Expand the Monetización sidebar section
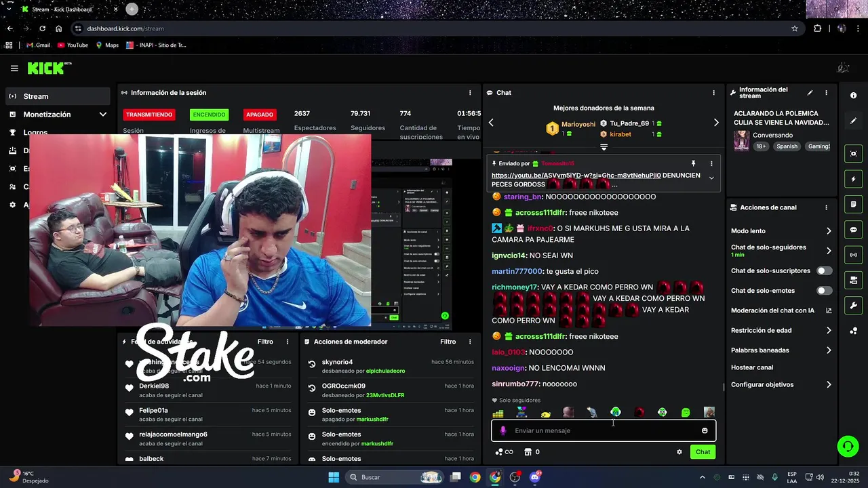 [102, 115]
